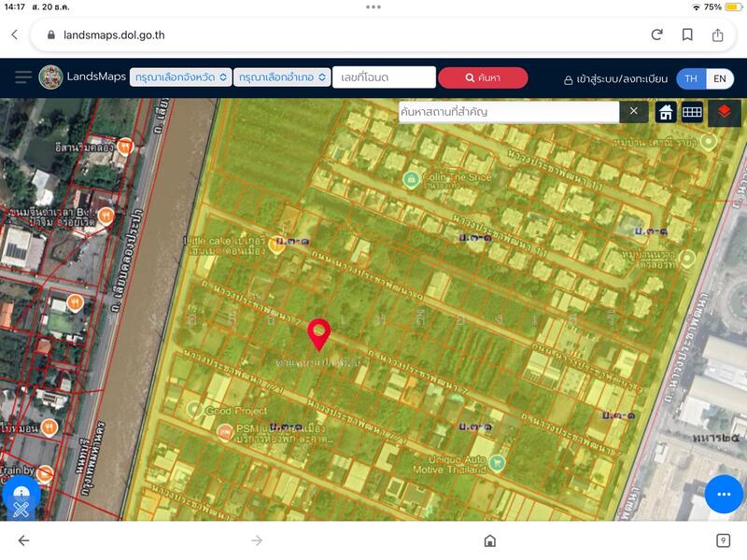Tap the browser share icon
This screenshot has width=747, height=560.
[717, 35]
